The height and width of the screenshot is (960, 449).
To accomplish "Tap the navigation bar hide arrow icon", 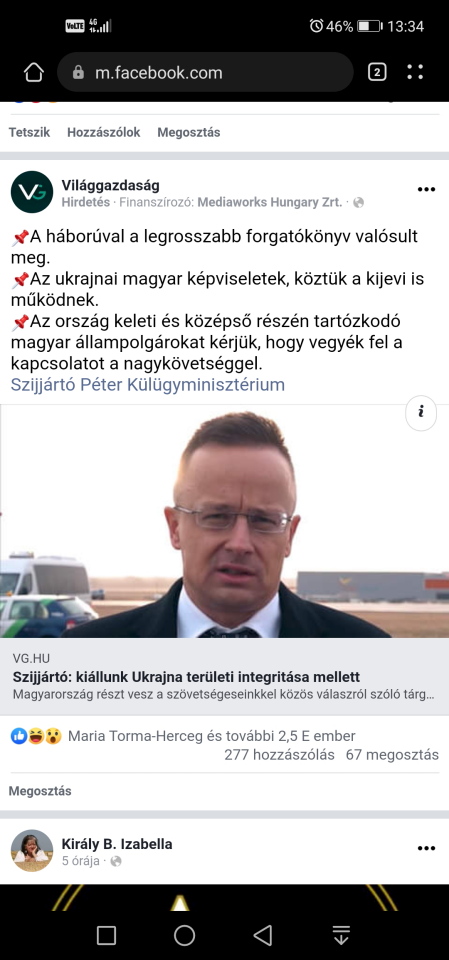I will tap(341, 935).
